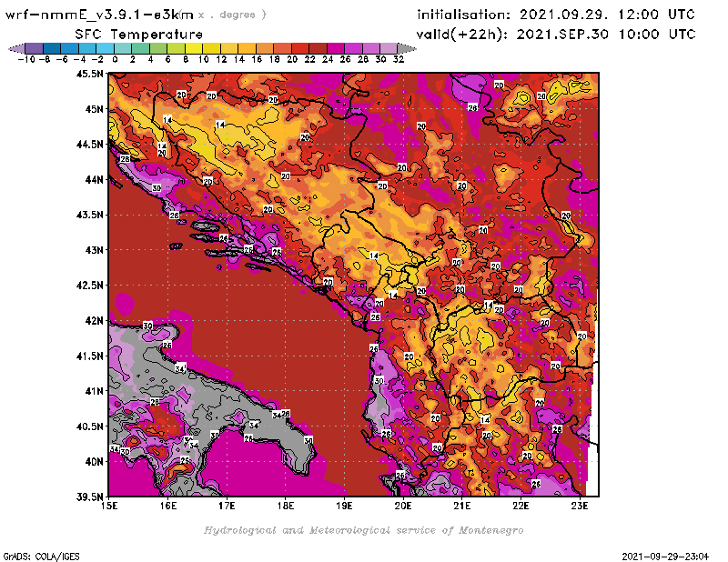Click the initialisation 2021.09.29. 12:00 UTC line
The image size is (728, 562).
point(556,15)
